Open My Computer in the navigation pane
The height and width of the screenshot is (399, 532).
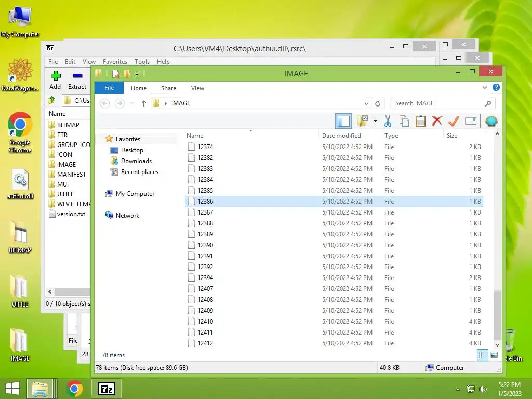pos(135,194)
